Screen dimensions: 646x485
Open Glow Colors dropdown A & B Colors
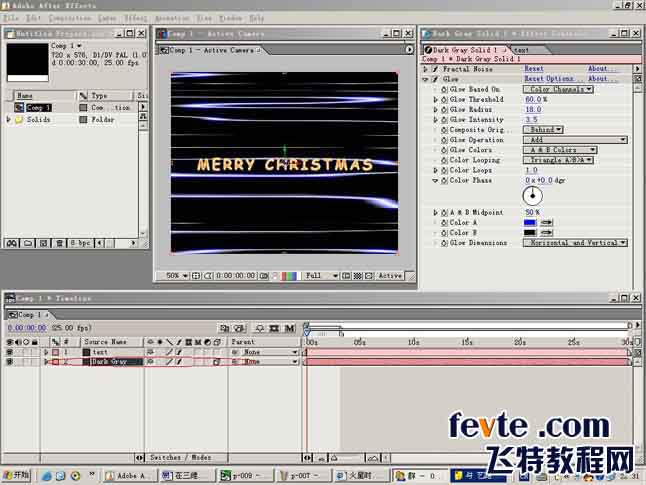(x=560, y=150)
